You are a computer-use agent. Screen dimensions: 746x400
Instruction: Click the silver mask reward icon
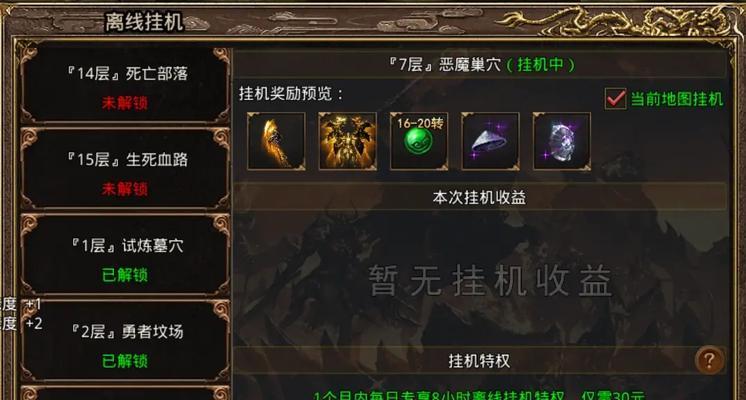(561, 141)
